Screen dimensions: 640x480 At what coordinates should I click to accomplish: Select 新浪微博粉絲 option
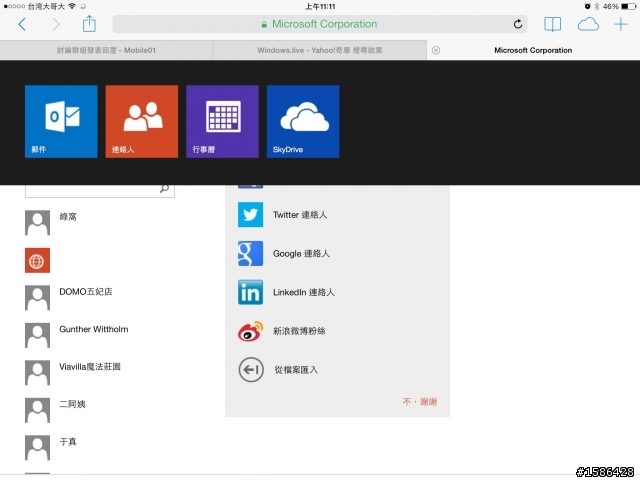click(x=299, y=331)
